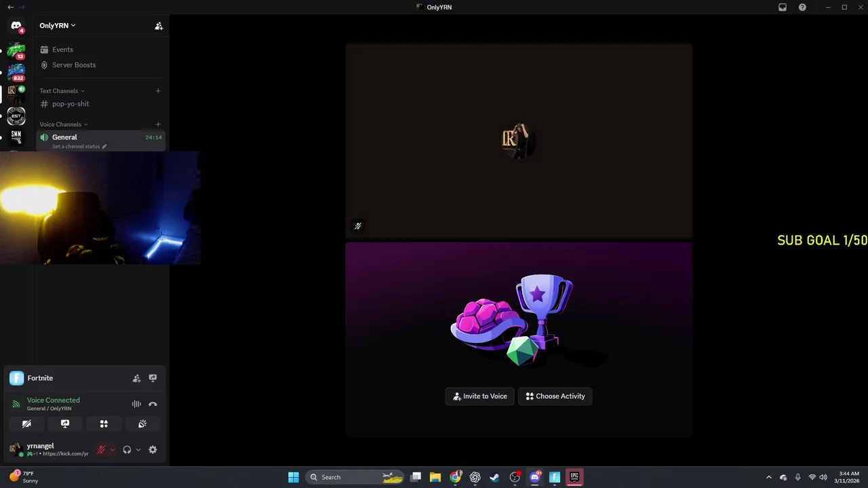Screen dimensions: 868x488
Task: Select the EST circular logo server
Action: tap(16, 116)
